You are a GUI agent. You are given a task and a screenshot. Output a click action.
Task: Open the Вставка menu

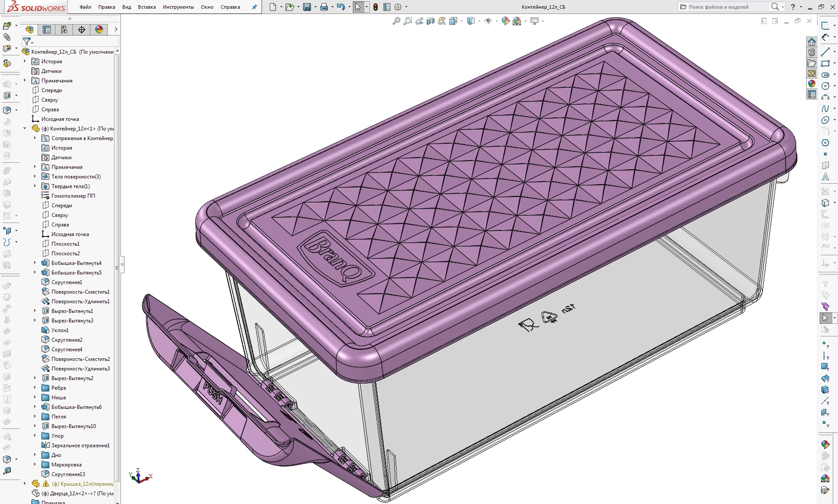click(147, 7)
